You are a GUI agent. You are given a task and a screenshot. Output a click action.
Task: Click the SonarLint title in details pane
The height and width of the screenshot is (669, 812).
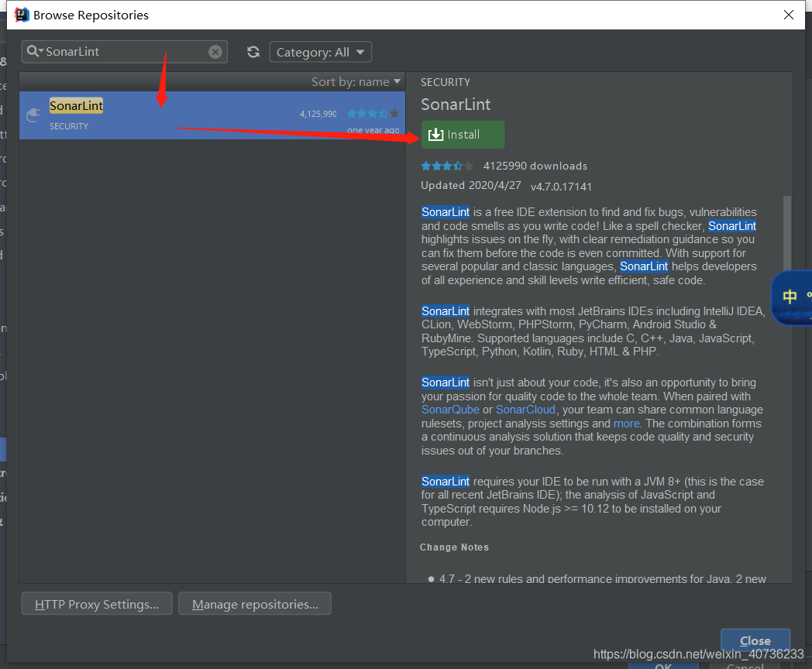456,105
